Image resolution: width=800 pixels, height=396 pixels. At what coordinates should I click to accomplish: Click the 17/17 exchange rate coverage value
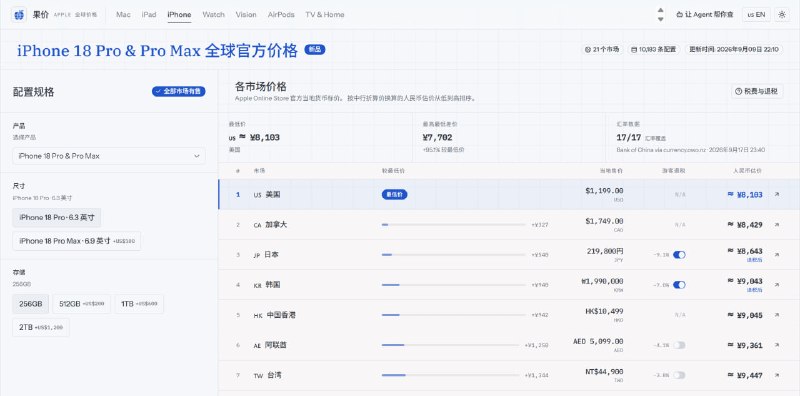pyautogui.click(x=629, y=138)
